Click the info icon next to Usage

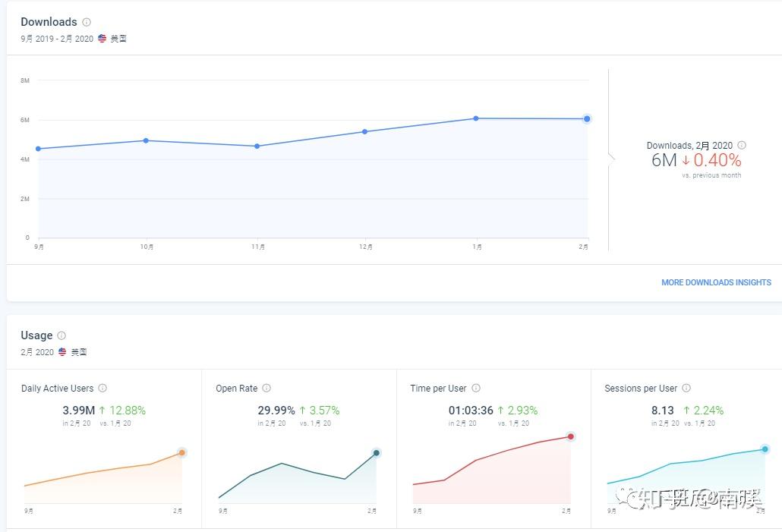click(x=61, y=335)
